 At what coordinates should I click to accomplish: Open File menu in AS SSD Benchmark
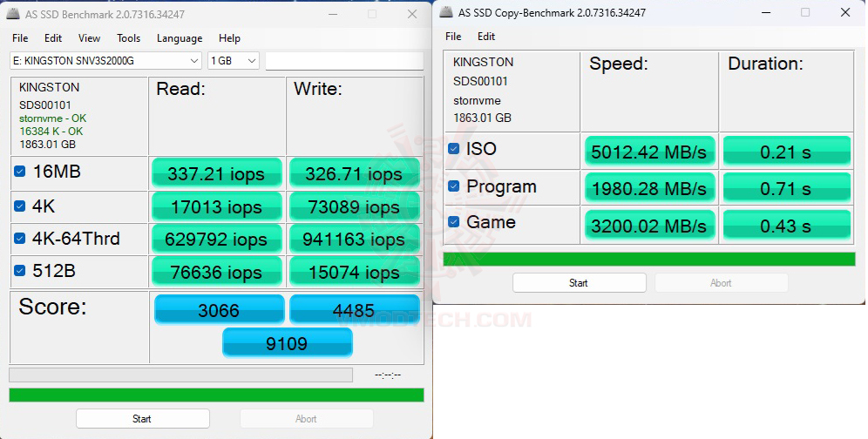20,38
